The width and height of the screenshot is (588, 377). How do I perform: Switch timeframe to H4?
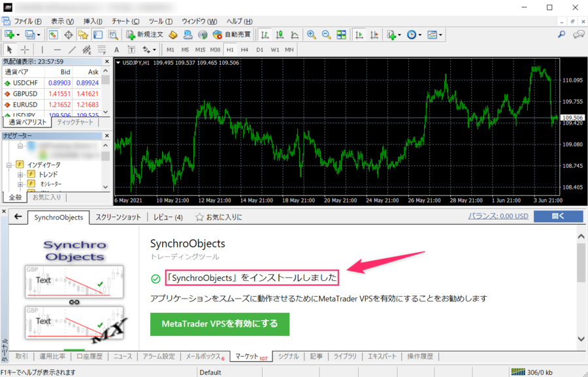pos(245,50)
